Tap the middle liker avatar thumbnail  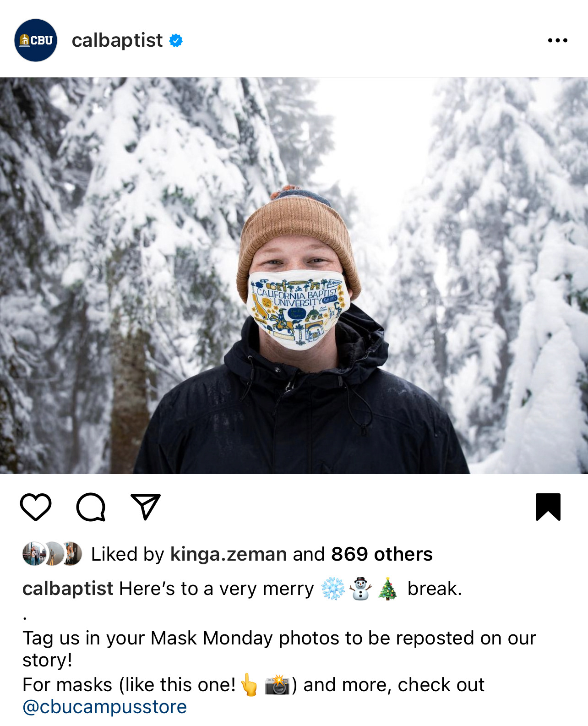(53, 554)
